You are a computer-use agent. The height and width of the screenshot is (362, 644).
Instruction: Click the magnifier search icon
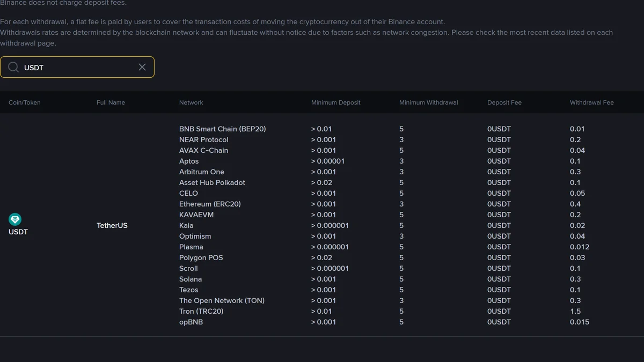click(13, 67)
